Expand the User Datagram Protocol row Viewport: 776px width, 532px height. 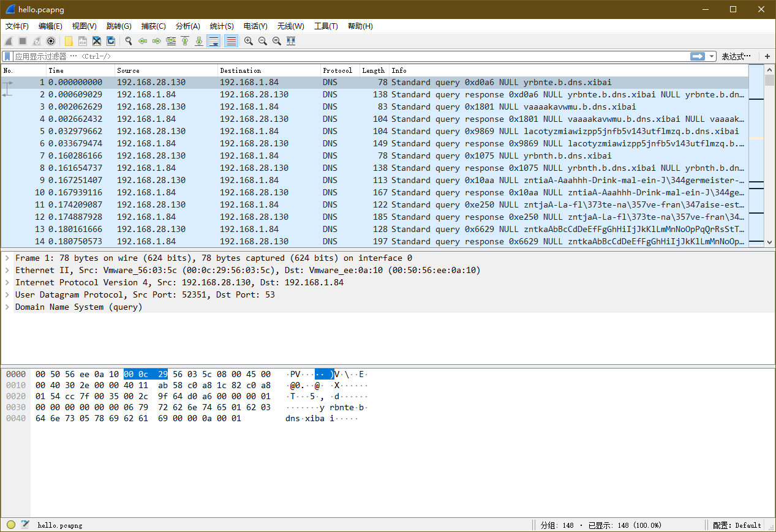click(x=7, y=294)
